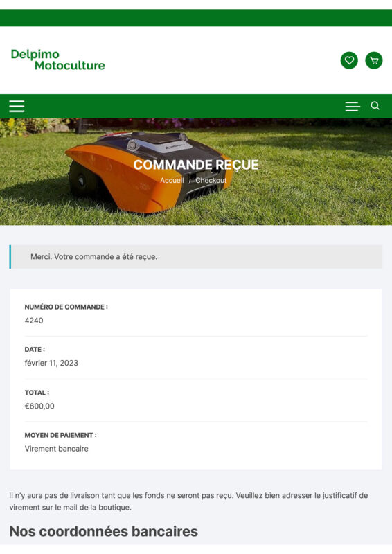
Task: Click the COMMANDE REÇUE page title
Action: click(196, 165)
